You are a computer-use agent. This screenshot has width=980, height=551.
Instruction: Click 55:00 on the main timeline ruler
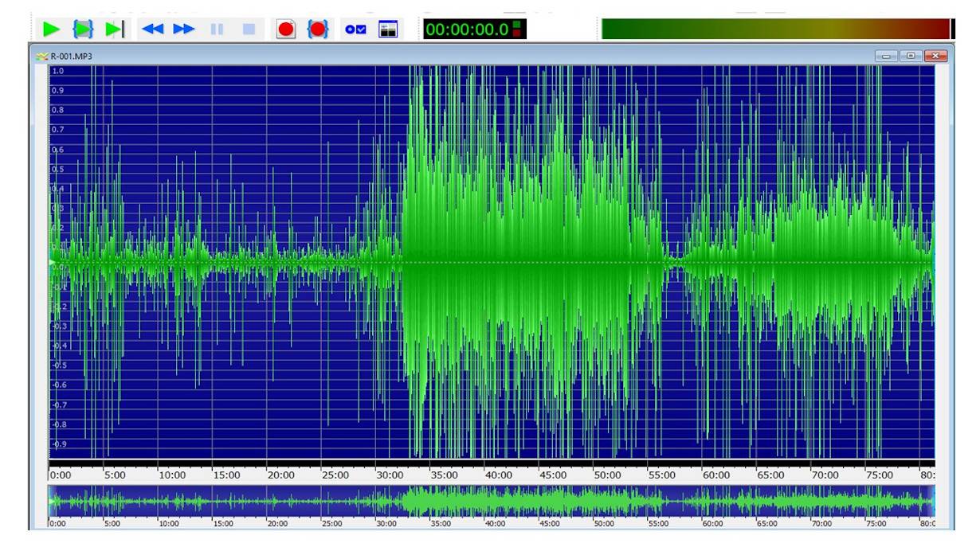662,475
